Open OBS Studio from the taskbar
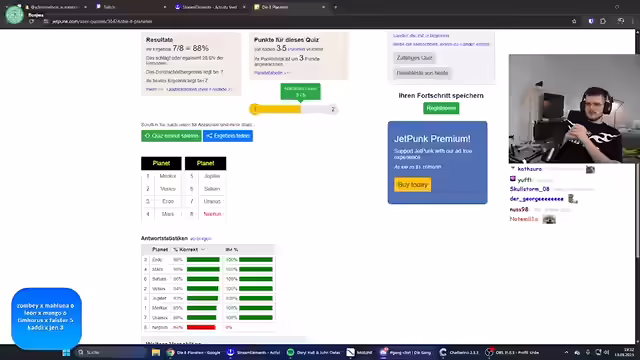This screenshot has height=360, width=640. [513, 352]
